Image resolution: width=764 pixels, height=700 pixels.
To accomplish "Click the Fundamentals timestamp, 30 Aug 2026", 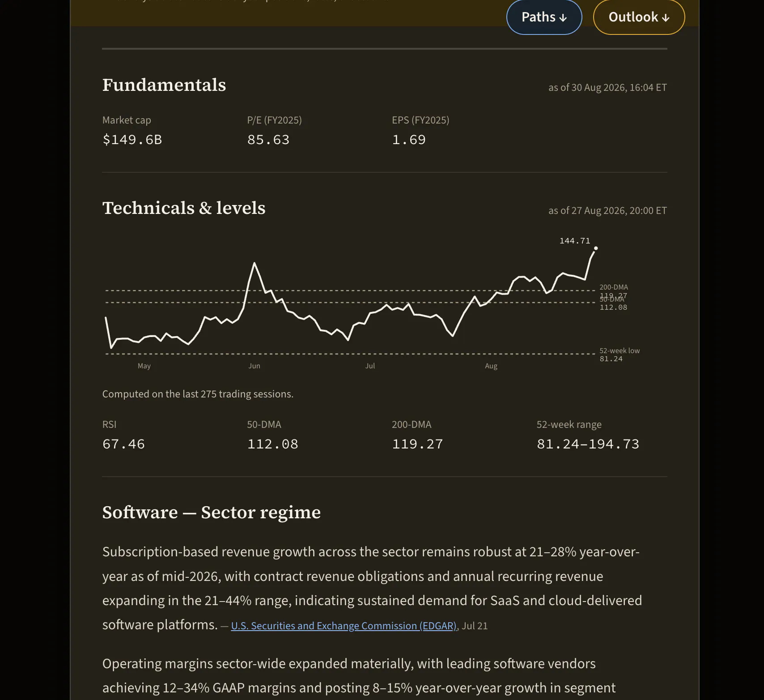I will click(x=607, y=88).
